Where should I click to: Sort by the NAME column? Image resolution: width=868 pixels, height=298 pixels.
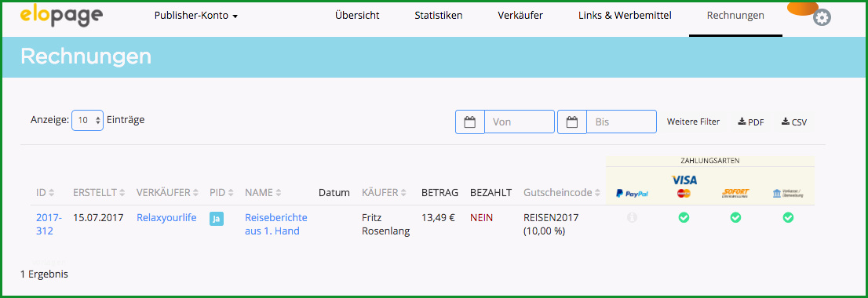coord(263,193)
